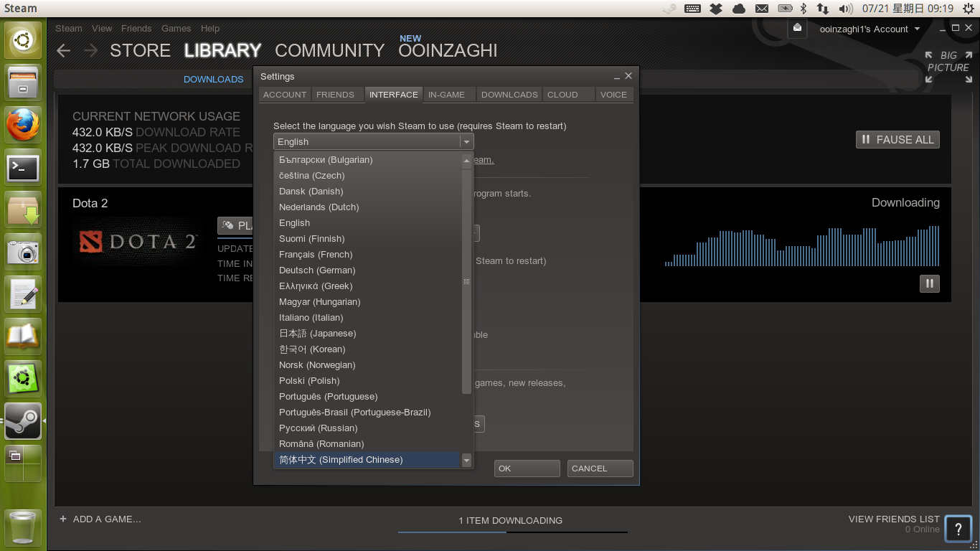This screenshot has width=980, height=551.
Task: Enter Big Picture mode
Action: [x=948, y=67]
